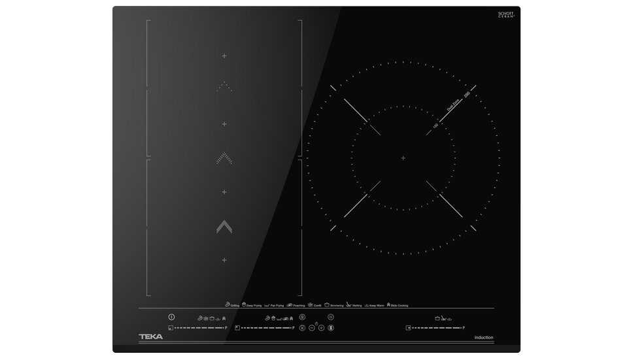Image resolution: width=644 pixels, height=362 pixels.
Task: Tap the Simmering pot icon above the right slider
Action: pyautogui.click(x=437, y=318)
